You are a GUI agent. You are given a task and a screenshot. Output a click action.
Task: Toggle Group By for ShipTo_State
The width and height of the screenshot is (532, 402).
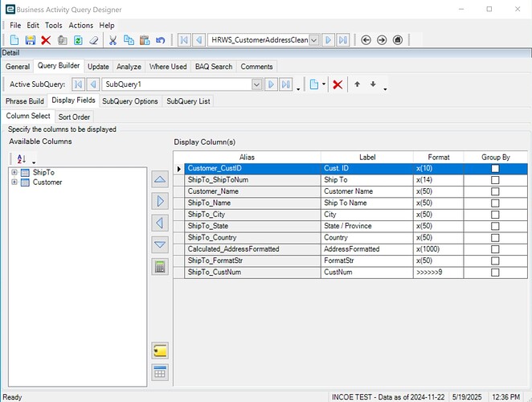click(495, 226)
